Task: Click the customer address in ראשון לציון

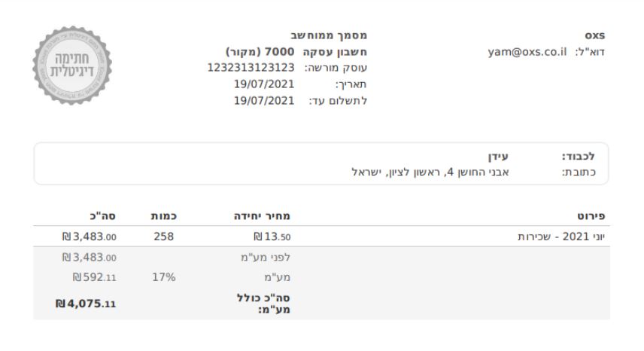Action: coord(430,172)
